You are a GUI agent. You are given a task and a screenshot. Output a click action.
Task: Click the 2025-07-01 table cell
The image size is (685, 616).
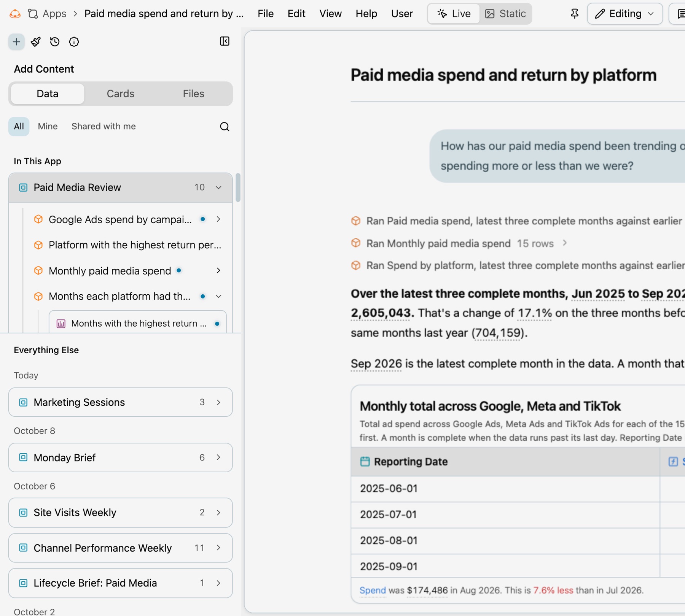(505, 514)
